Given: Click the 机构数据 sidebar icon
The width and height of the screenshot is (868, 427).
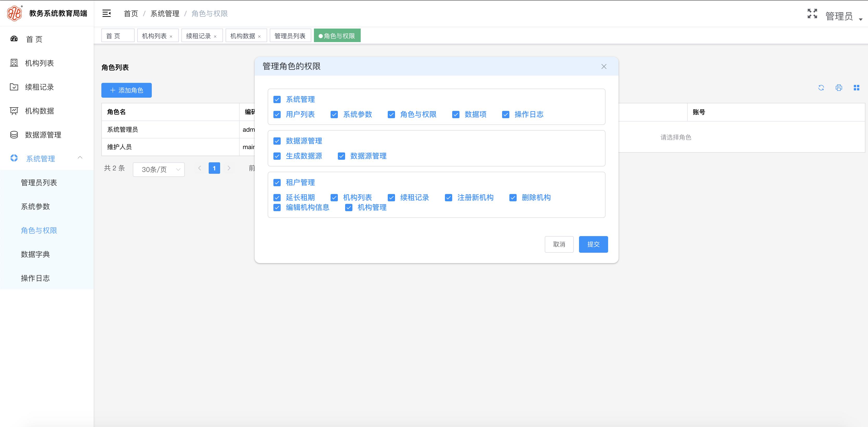Looking at the screenshot, I should pos(14,111).
